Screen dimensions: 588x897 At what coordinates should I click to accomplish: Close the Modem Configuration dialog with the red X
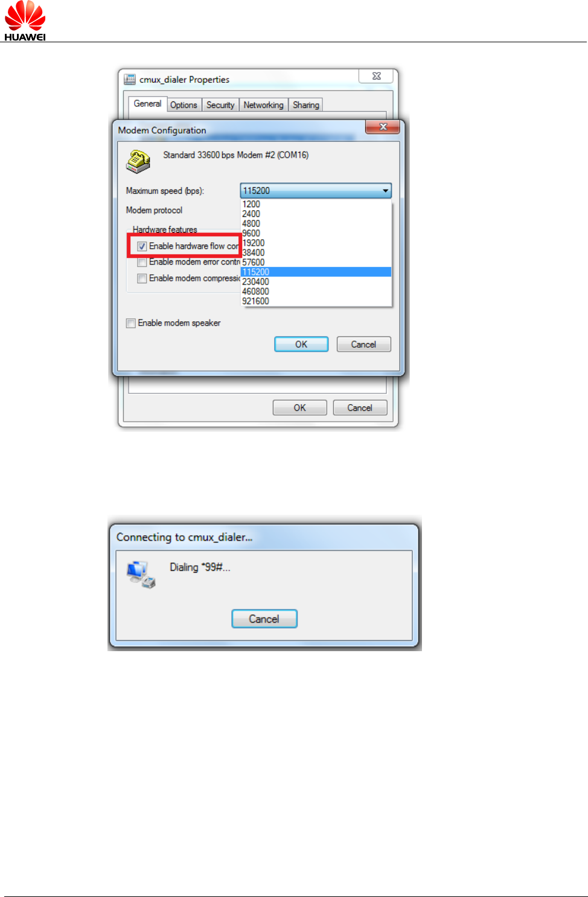click(382, 127)
